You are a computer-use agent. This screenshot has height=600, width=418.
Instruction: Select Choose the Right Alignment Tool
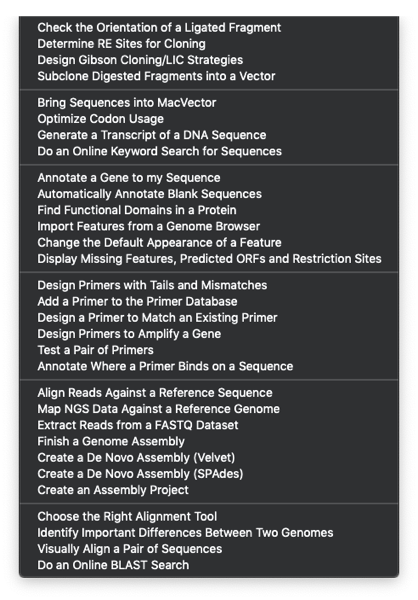tap(209, 517)
